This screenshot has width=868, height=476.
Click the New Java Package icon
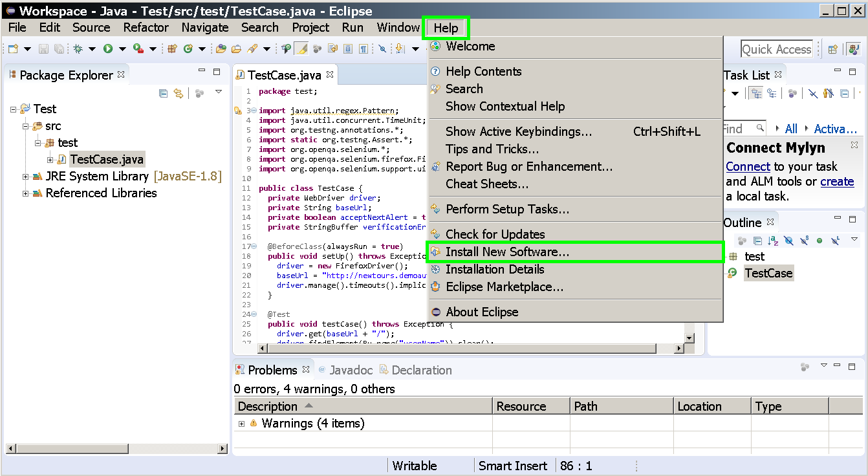(172, 49)
